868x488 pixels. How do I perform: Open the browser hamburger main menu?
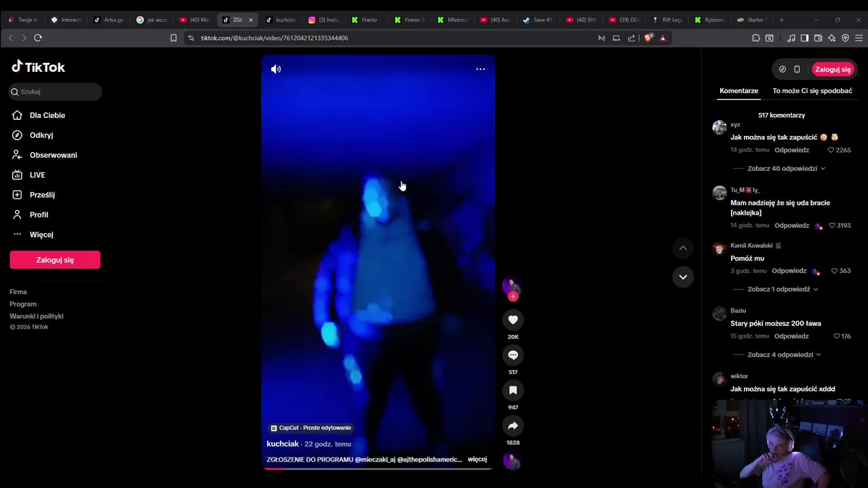tap(859, 38)
